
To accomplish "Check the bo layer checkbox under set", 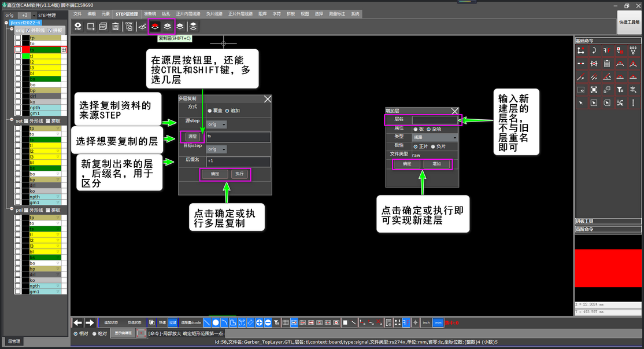I will pyautogui.click(x=18, y=174).
